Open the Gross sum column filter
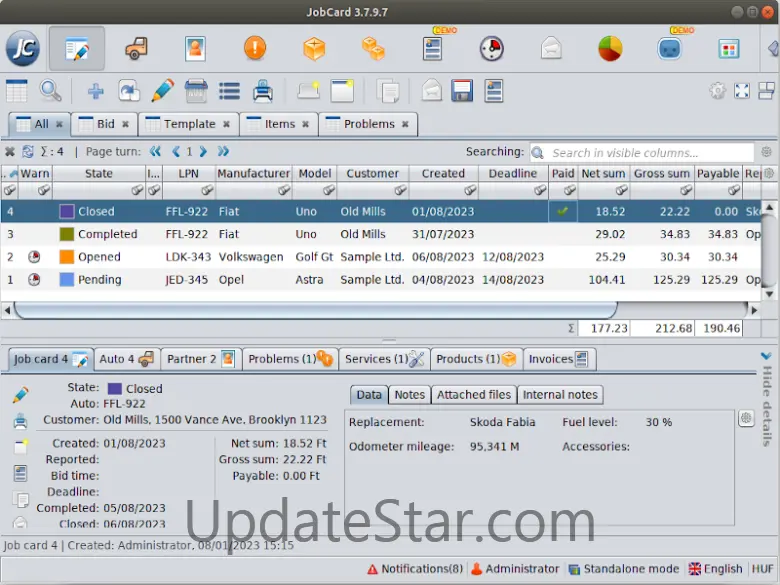This screenshot has width=780, height=585. pos(686,190)
